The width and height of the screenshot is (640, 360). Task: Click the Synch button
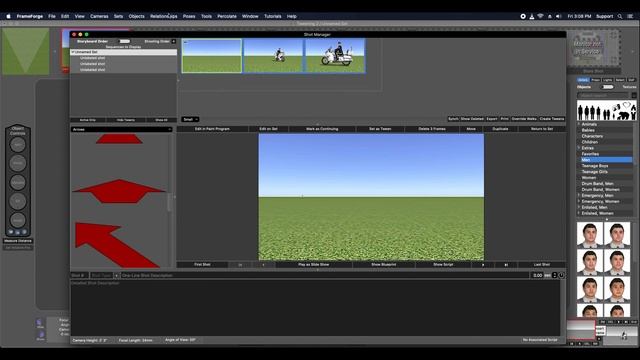click(x=453, y=119)
